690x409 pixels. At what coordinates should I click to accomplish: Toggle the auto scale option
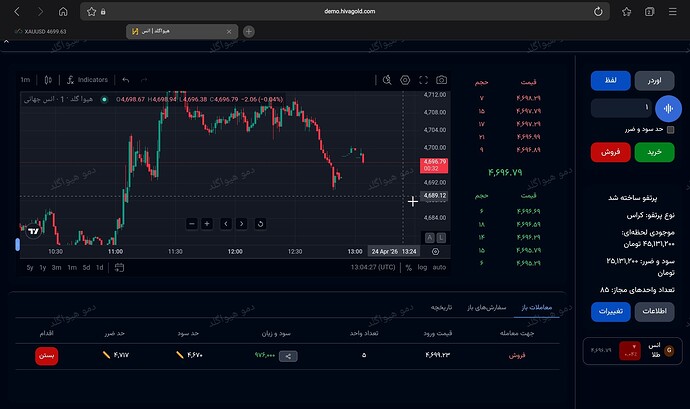coord(439,267)
